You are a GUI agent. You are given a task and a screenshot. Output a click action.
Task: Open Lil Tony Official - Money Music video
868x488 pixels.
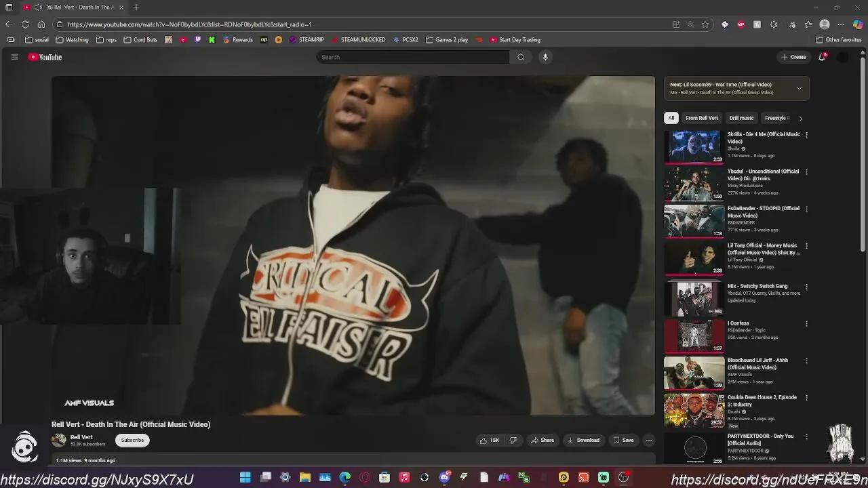click(764, 249)
